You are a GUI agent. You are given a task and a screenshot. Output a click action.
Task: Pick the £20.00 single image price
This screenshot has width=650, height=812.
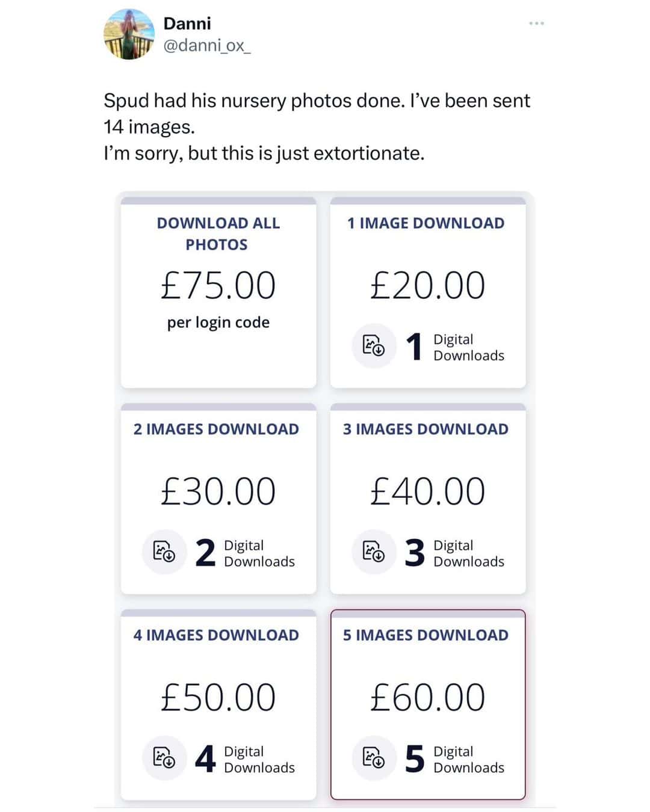click(x=427, y=285)
